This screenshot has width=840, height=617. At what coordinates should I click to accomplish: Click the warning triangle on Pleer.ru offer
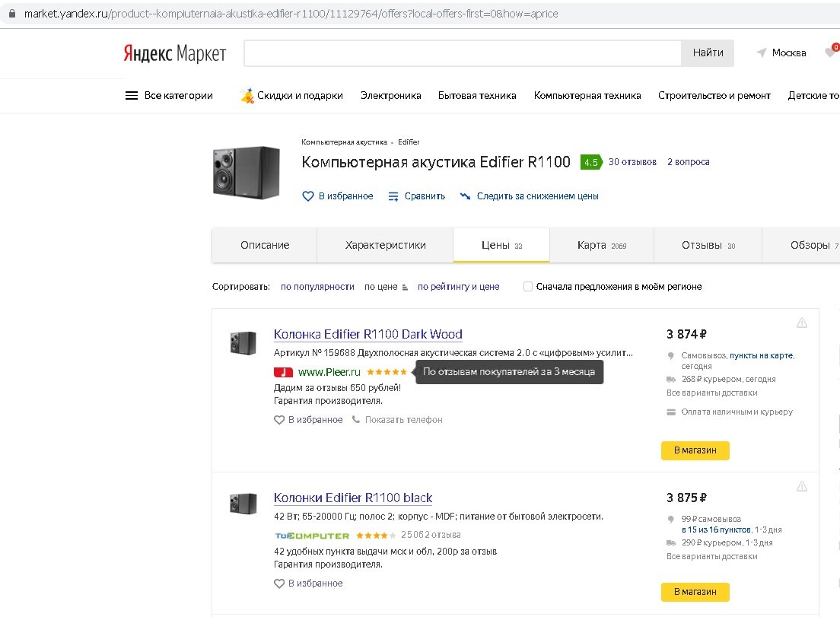tap(801, 323)
